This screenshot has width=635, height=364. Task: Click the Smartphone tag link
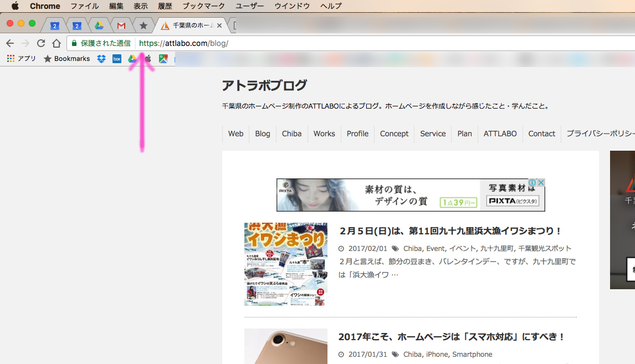pyautogui.click(x=472, y=355)
